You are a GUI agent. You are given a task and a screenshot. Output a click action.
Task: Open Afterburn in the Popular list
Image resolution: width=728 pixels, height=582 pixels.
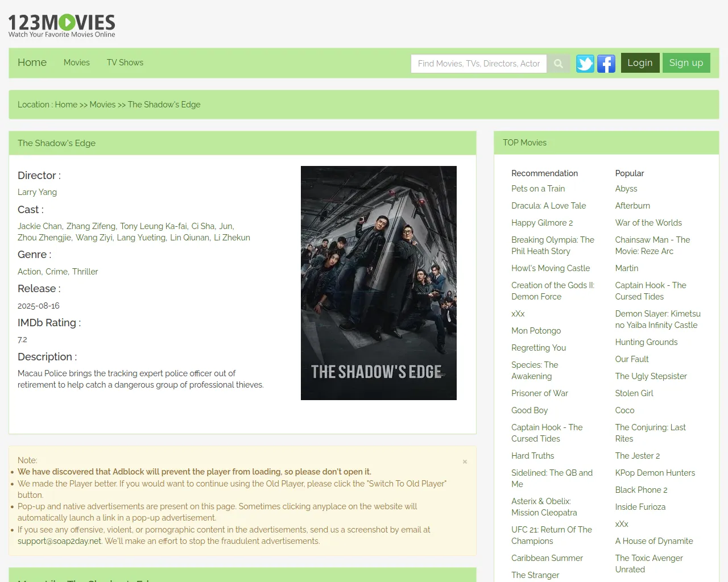coord(632,206)
